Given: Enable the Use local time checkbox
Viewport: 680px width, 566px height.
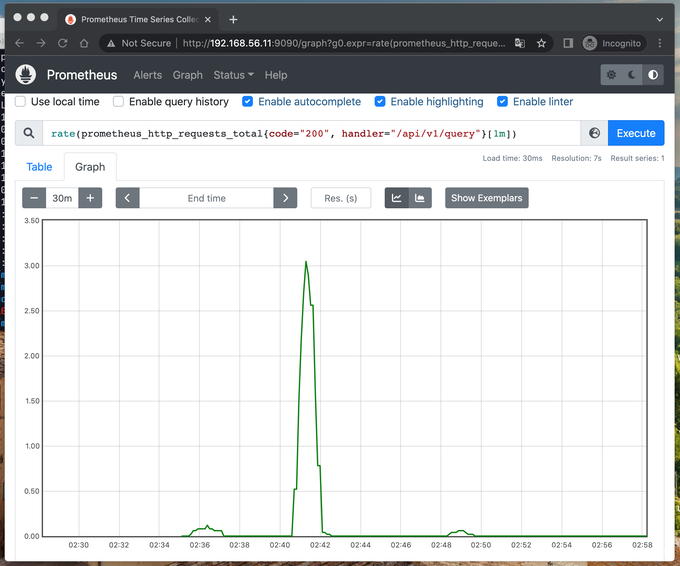Looking at the screenshot, I should [20, 101].
